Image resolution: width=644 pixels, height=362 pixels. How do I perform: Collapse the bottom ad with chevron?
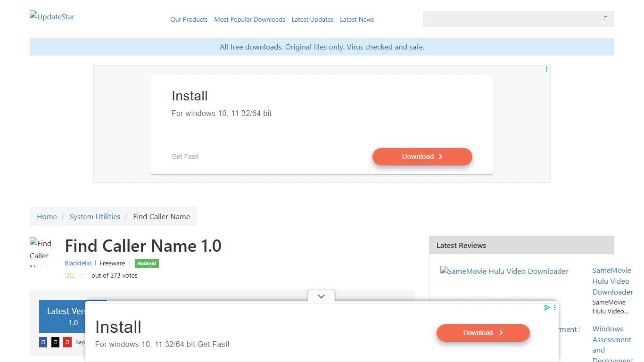pos(321,296)
